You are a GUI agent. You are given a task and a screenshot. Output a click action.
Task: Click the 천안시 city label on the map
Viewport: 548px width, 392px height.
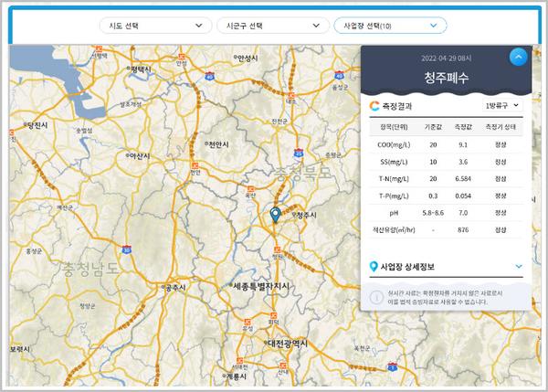(x=218, y=144)
